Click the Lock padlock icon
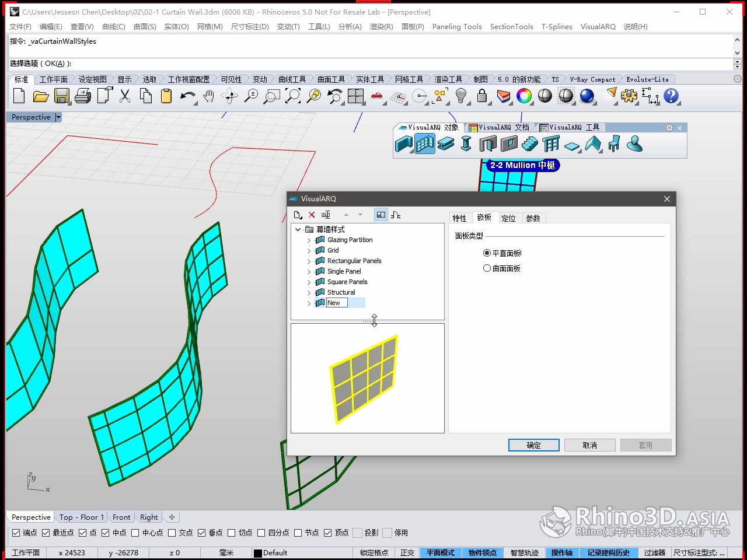This screenshot has height=560, width=747. tap(482, 96)
